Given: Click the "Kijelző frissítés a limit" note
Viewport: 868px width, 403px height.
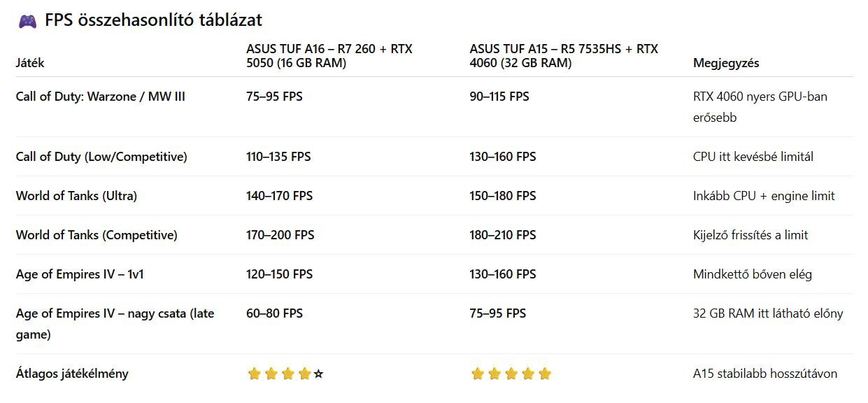Looking at the screenshot, I should pos(750,235).
